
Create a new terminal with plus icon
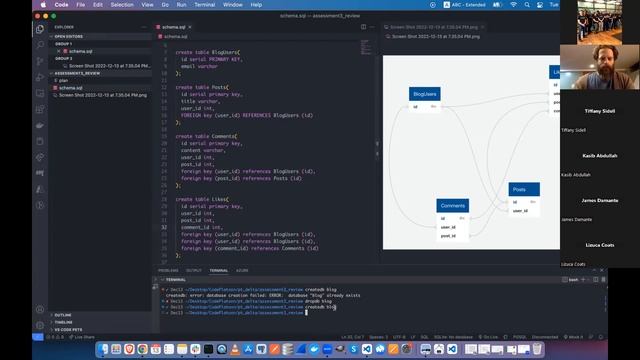583,280
